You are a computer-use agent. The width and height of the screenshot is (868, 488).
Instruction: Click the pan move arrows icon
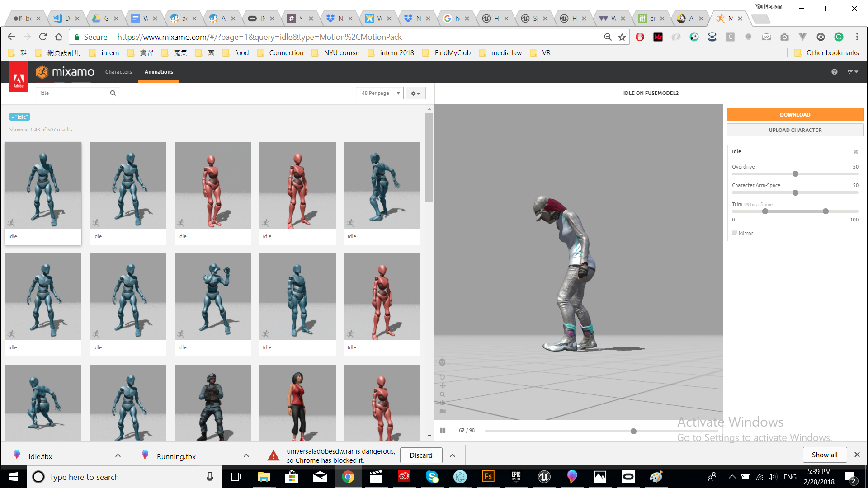point(442,385)
